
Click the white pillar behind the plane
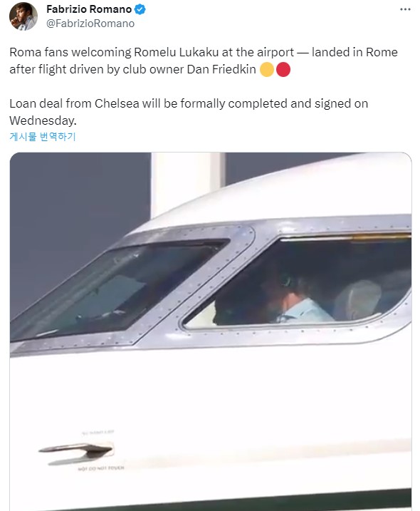187,184
